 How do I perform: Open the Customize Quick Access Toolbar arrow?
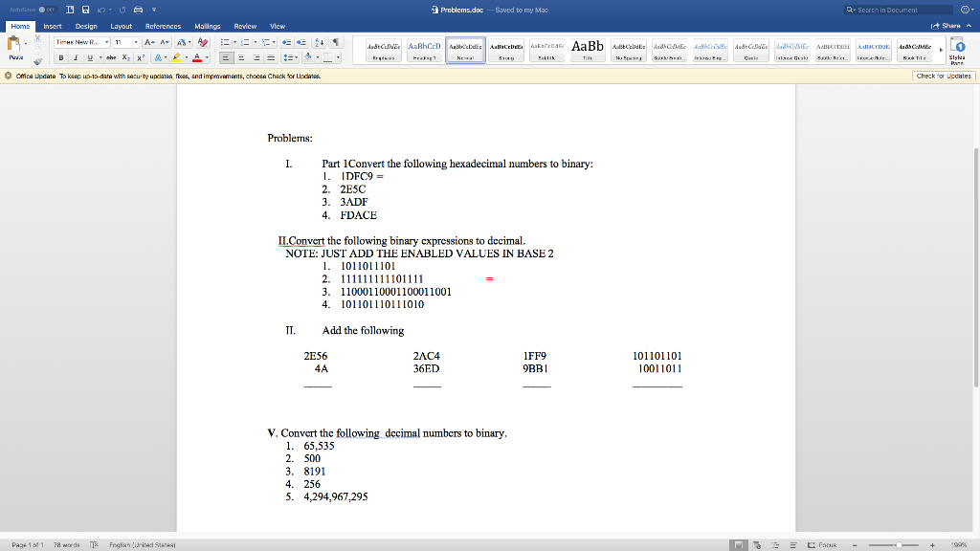[x=154, y=10]
